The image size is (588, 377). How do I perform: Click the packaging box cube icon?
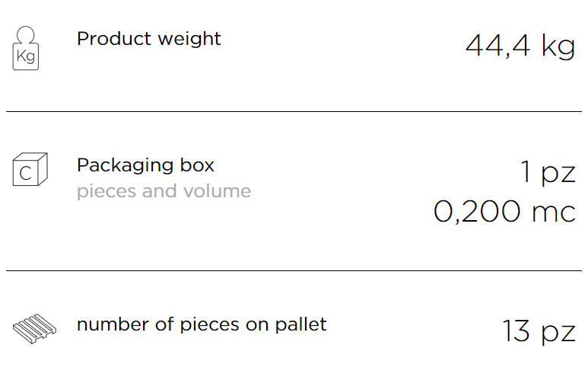(x=30, y=169)
